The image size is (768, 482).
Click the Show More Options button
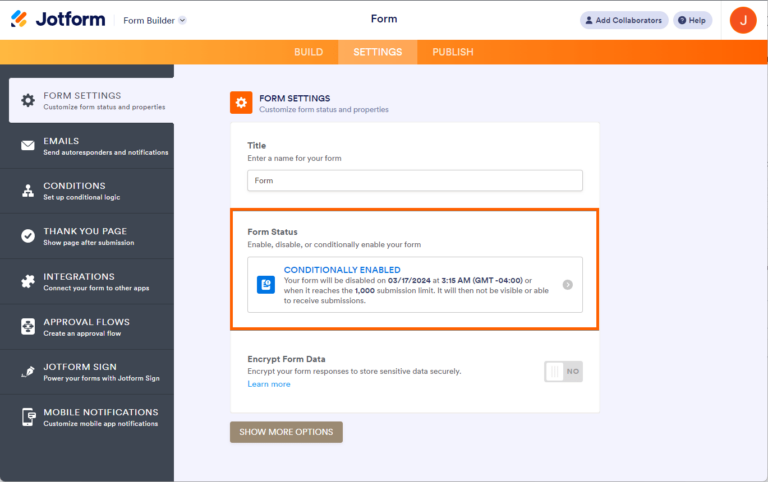tap(286, 432)
